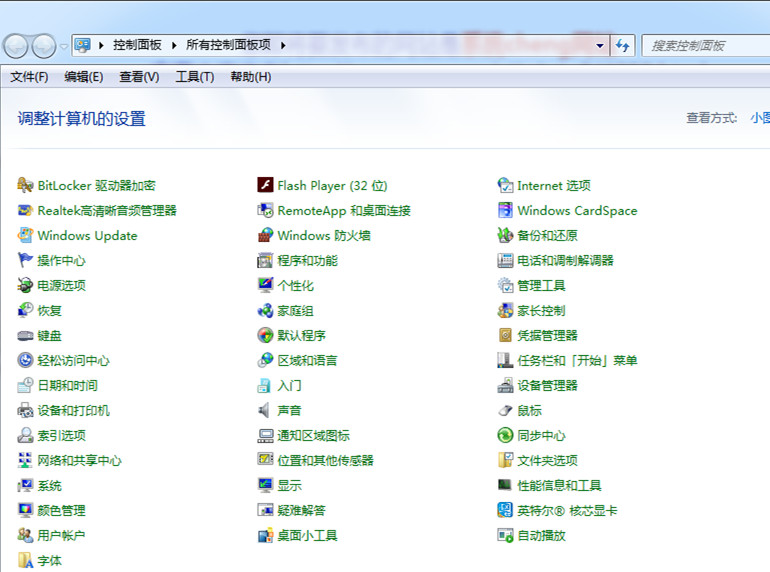Click the 程序和功能 icon

coord(265,260)
